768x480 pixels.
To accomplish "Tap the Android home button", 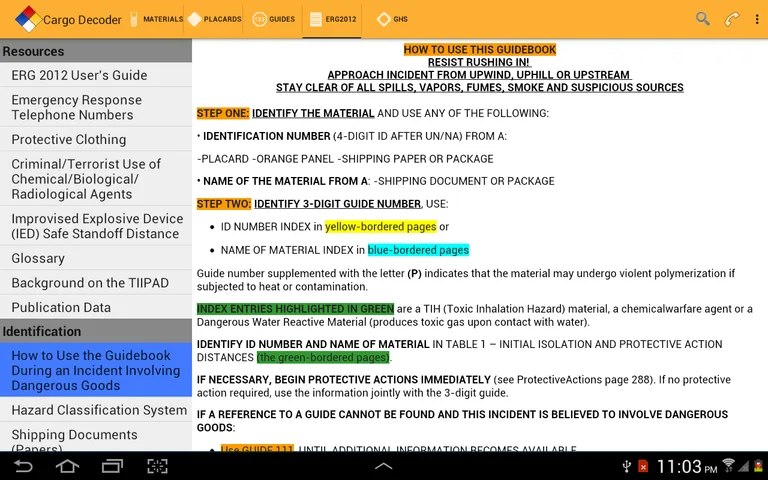I will pos(67,466).
